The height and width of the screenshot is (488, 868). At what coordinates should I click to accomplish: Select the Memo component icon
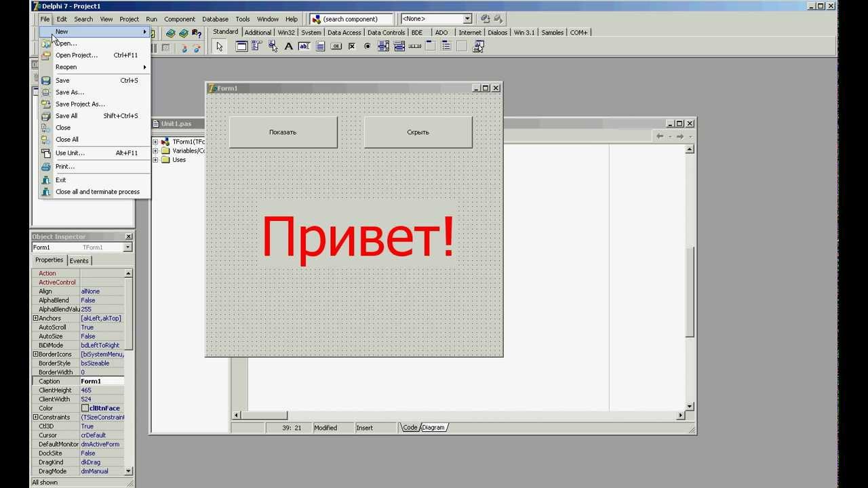pyautogui.click(x=320, y=46)
